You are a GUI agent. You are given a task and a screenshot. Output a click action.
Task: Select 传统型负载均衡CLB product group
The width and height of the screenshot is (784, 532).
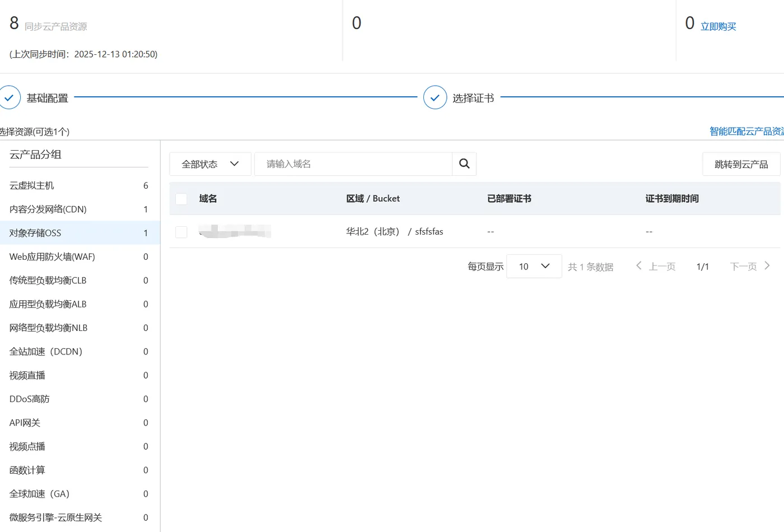pos(79,281)
